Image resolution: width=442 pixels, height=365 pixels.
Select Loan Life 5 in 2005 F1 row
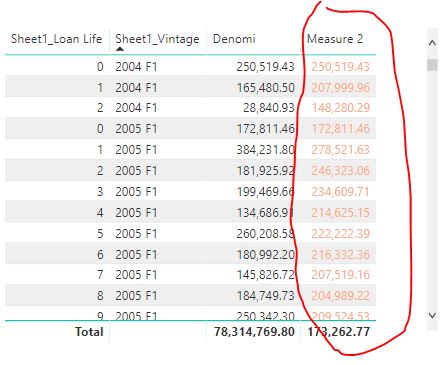pyautogui.click(x=100, y=234)
